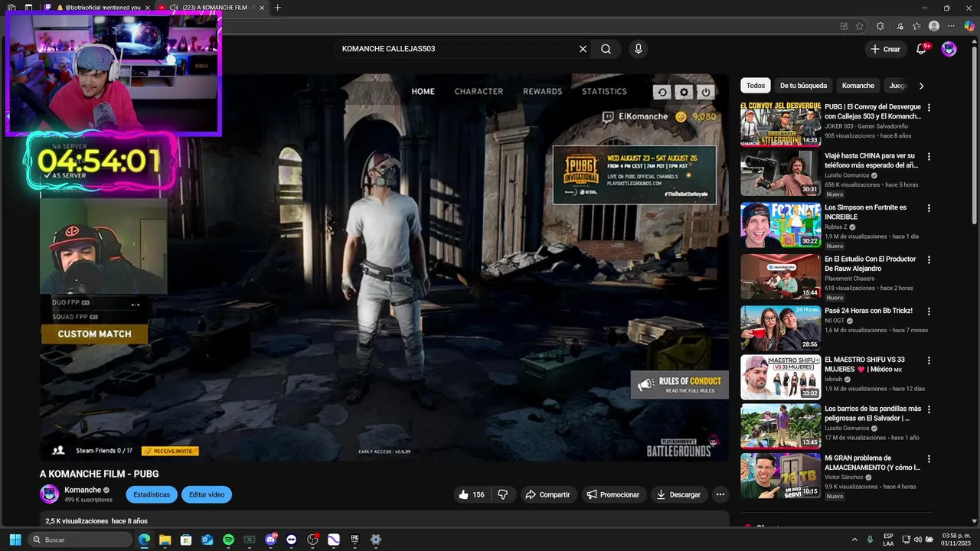Open Spotify from the taskbar
This screenshot has width=980, height=551.
click(228, 540)
